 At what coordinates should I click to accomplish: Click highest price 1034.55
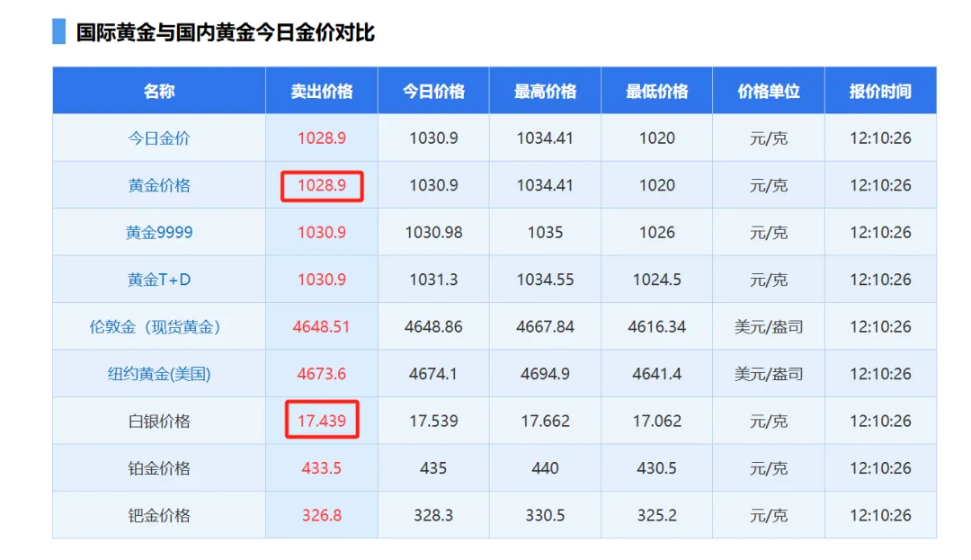click(x=545, y=280)
